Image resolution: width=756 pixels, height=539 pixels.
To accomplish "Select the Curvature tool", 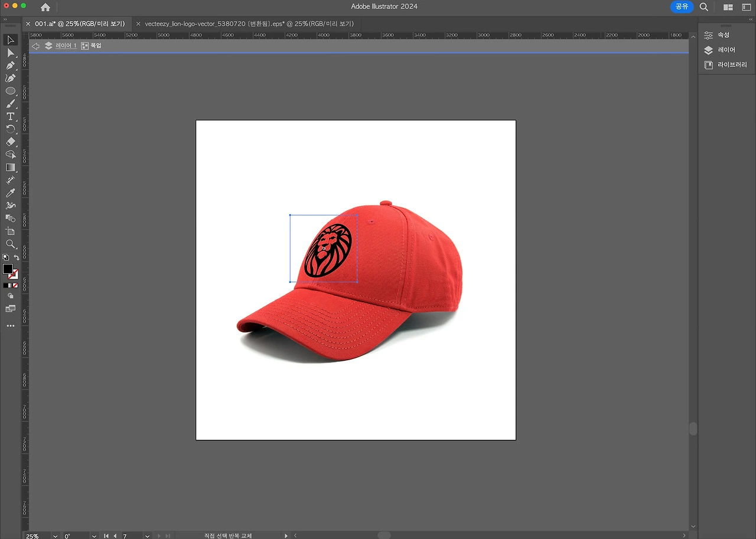I will 10,78.
